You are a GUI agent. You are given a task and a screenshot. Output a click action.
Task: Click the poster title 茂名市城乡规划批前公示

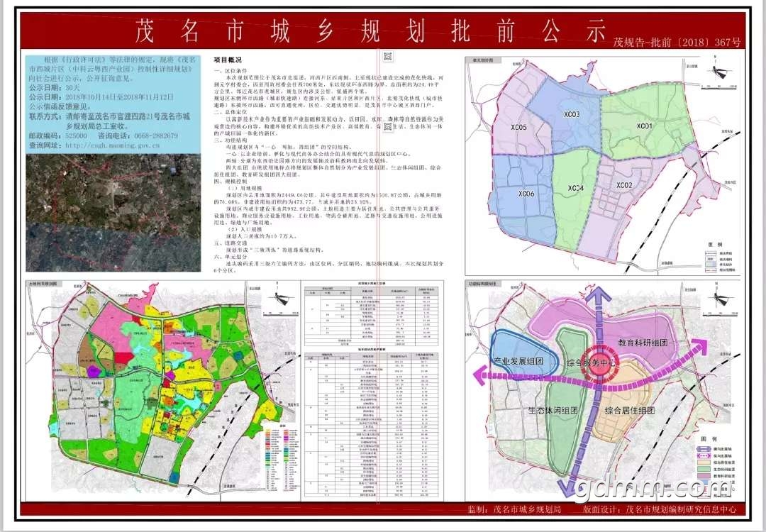click(370, 32)
